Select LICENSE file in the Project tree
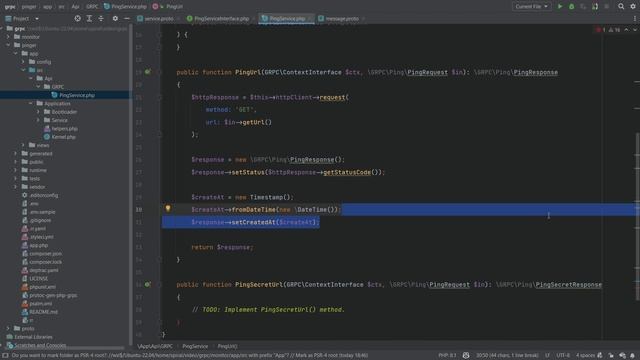The height and width of the screenshot is (360, 640). click(x=38, y=278)
